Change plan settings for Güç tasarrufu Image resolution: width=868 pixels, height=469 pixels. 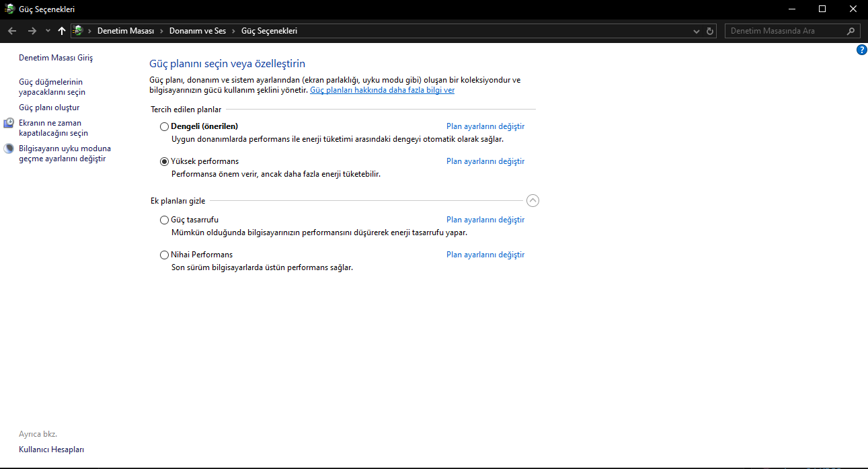tap(485, 220)
